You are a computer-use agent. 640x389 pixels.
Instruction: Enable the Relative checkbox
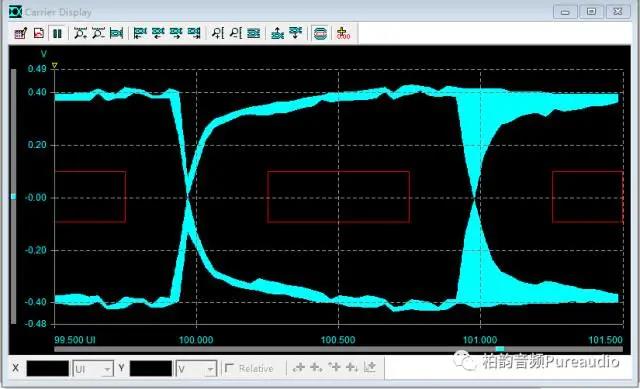[229, 368]
